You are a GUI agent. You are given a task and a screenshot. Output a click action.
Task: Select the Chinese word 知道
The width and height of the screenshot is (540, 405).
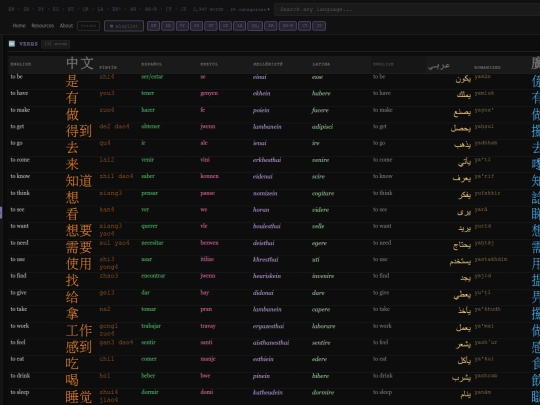pyautogui.click(x=79, y=180)
